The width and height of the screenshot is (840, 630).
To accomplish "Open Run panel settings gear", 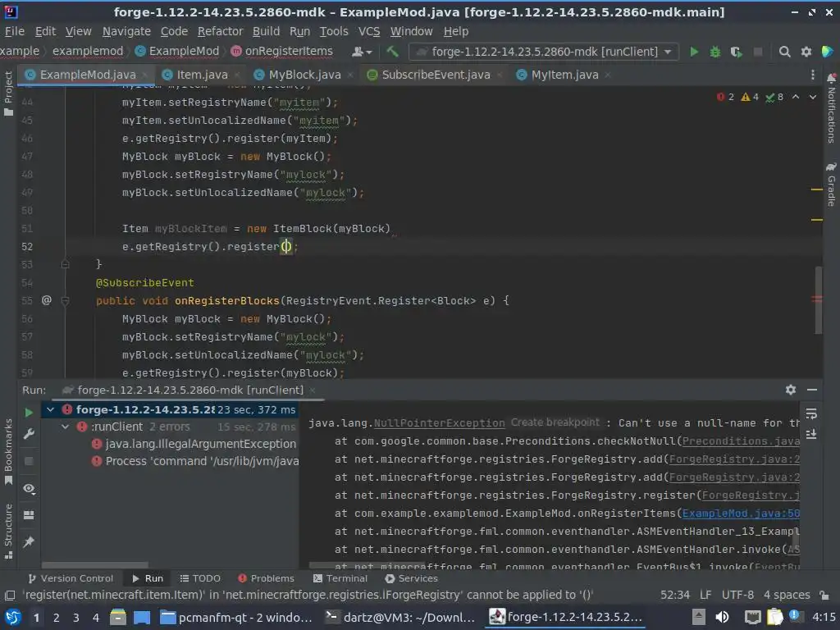I will pyautogui.click(x=790, y=390).
